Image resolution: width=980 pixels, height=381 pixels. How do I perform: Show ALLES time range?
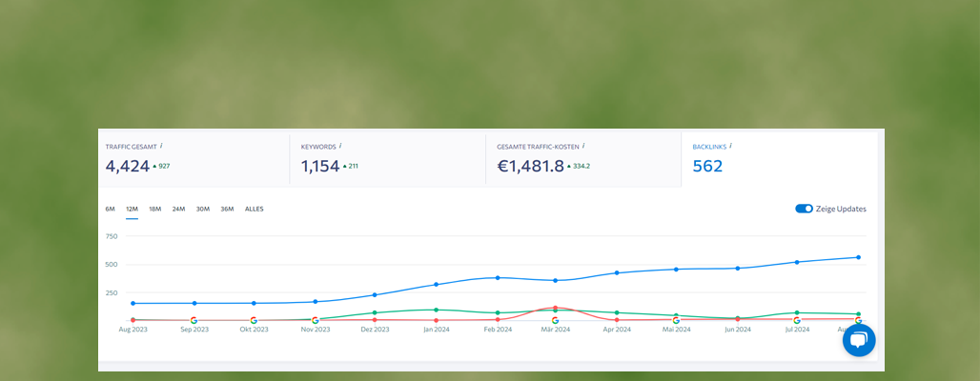pyautogui.click(x=255, y=209)
